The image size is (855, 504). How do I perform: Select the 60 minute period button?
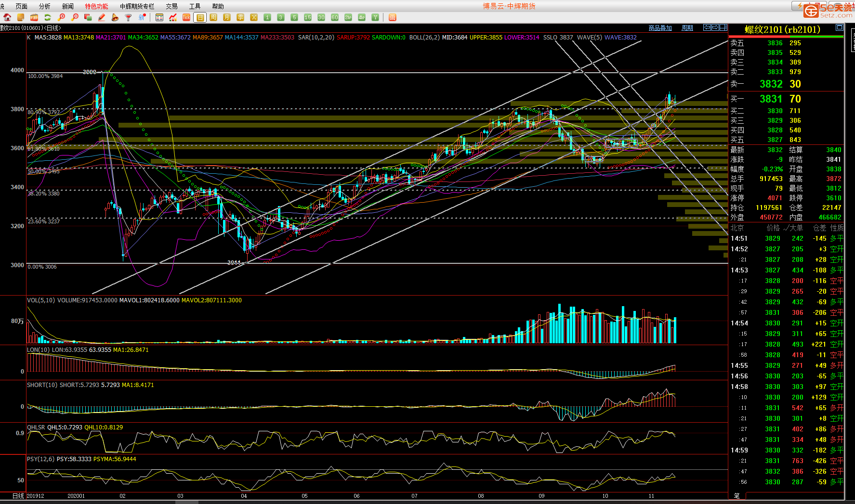click(x=335, y=17)
